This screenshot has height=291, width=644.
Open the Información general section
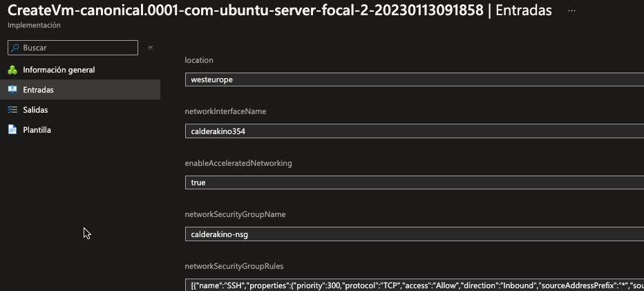(x=59, y=70)
